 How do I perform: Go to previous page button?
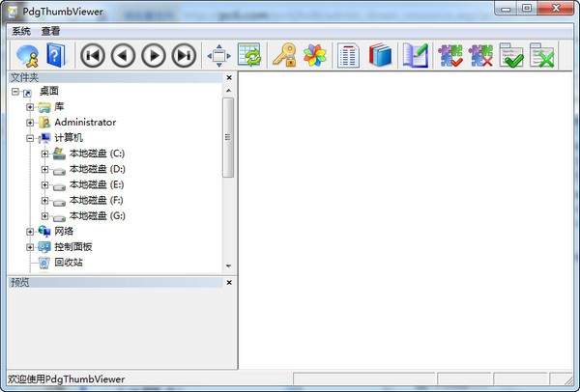(x=123, y=56)
